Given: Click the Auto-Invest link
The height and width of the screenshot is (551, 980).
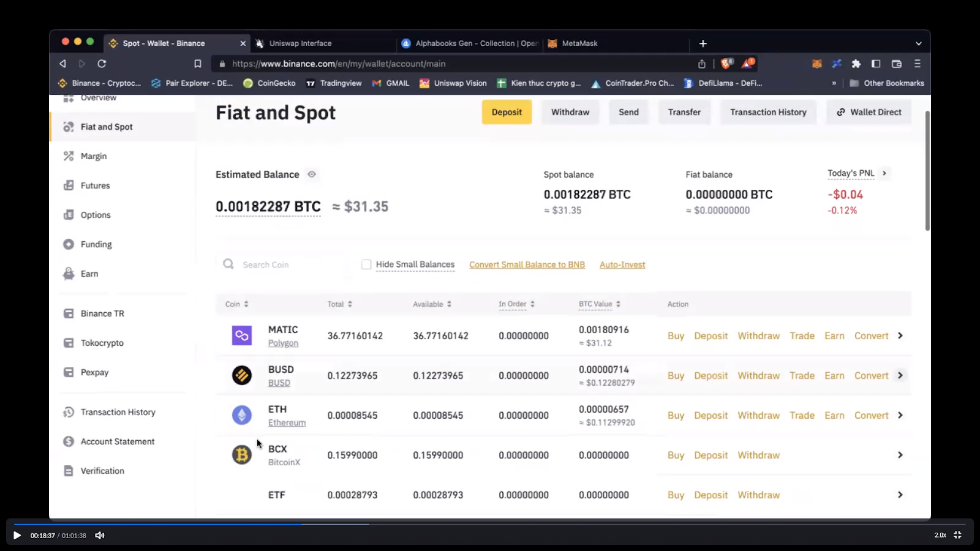Looking at the screenshot, I should pyautogui.click(x=622, y=264).
